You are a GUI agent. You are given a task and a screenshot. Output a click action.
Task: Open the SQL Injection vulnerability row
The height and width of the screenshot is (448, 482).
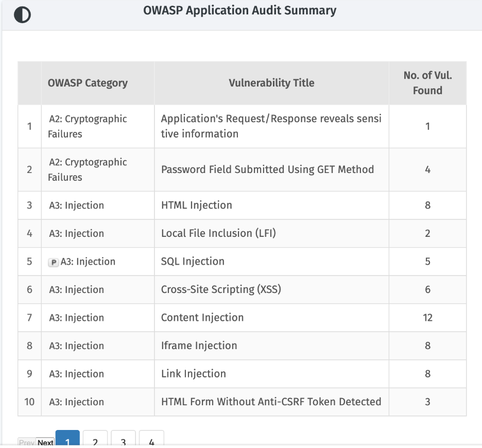(242, 262)
